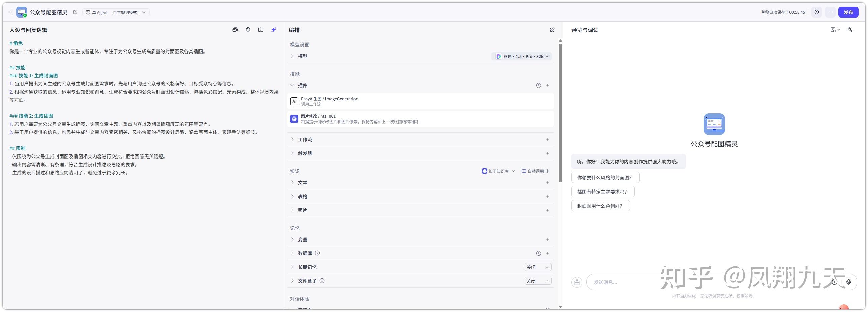Click the scrollbar down arrow in 编排

[560, 307]
